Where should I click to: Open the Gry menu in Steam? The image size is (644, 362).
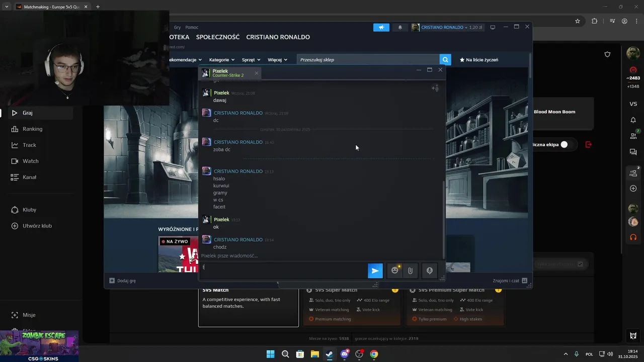point(177,27)
